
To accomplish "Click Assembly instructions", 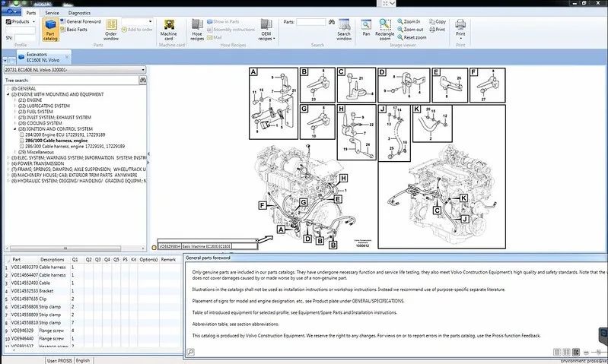I will point(231,30).
